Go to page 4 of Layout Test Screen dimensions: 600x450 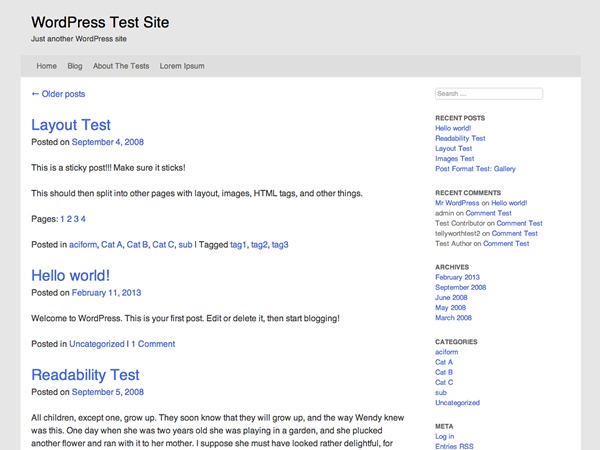[x=83, y=219]
